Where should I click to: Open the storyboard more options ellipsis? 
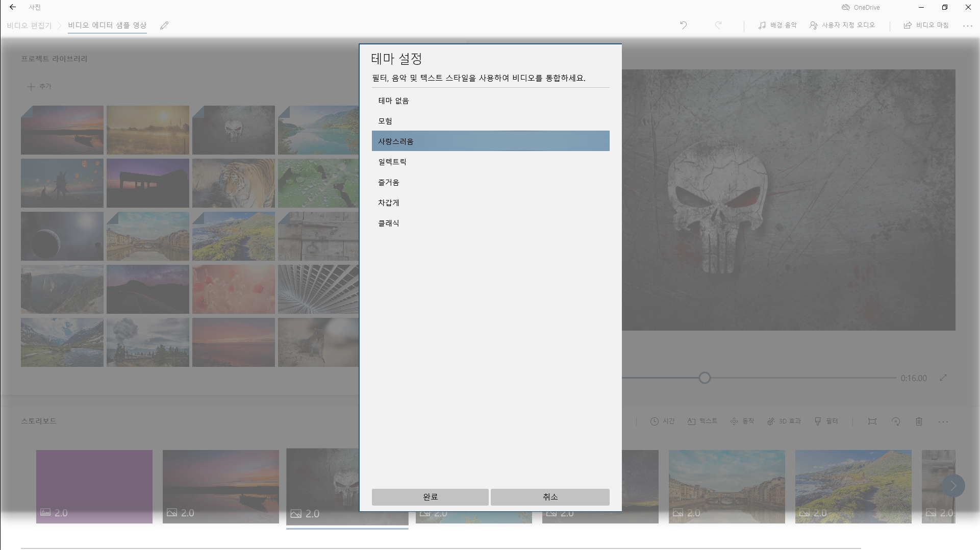[943, 422]
